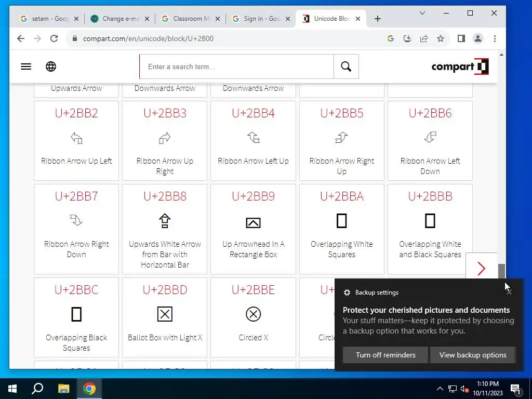Open the tab search dropdown arrow

[x=422, y=13]
